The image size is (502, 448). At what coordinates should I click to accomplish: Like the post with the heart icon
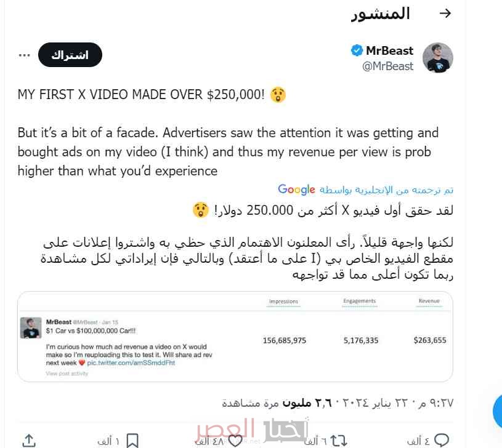tap(235, 441)
